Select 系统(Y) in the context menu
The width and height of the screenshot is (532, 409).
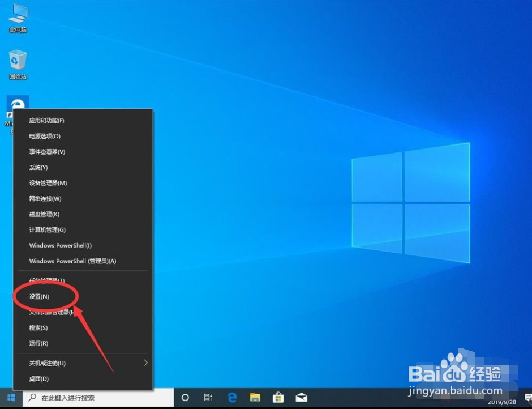coord(83,168)
